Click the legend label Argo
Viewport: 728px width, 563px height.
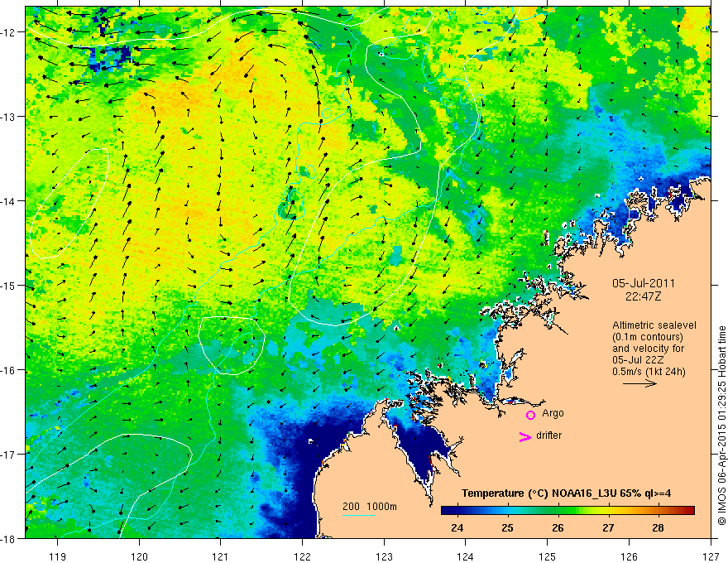click(553, 413)
